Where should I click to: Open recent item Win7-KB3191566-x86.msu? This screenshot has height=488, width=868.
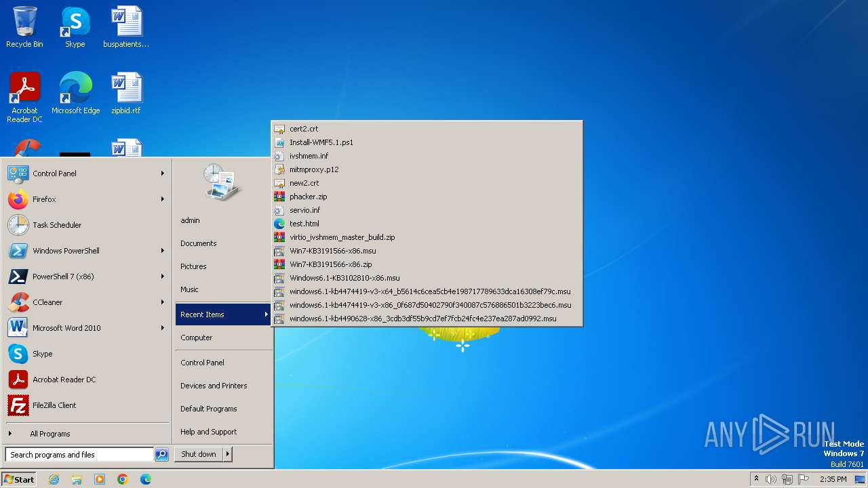[427, 251]
